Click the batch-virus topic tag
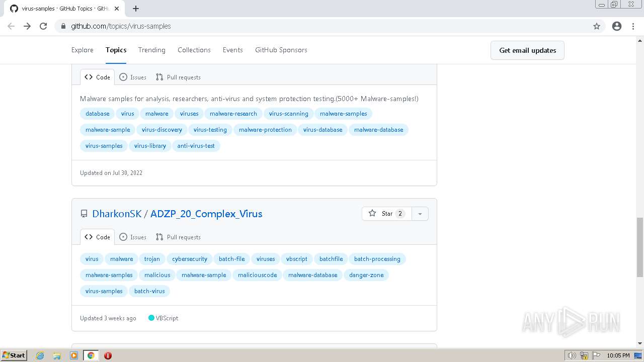Viewport: 644px width, 362px height. point(149,291)
